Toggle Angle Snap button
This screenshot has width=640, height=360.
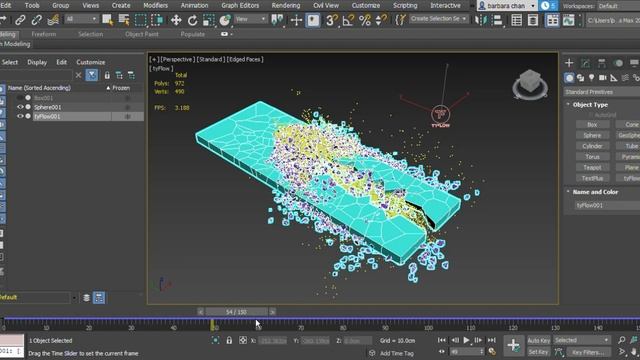tap(348, 20)
